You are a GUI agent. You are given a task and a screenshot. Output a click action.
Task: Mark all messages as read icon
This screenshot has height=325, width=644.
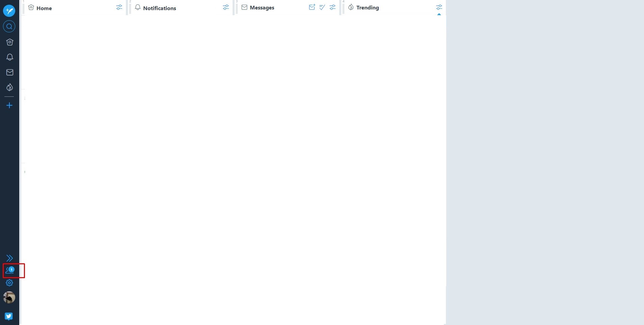322,7
